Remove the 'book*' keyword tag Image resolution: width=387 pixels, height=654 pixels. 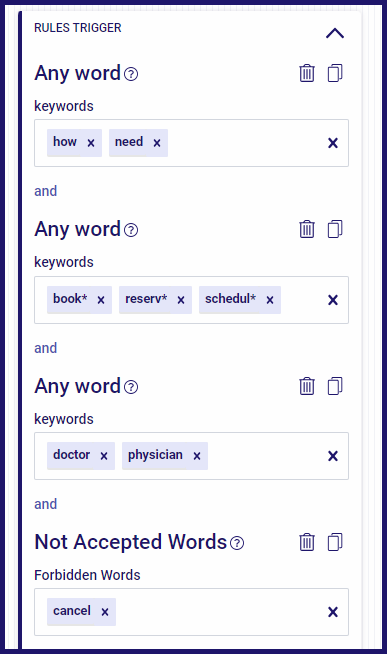(x=101, y=300)
